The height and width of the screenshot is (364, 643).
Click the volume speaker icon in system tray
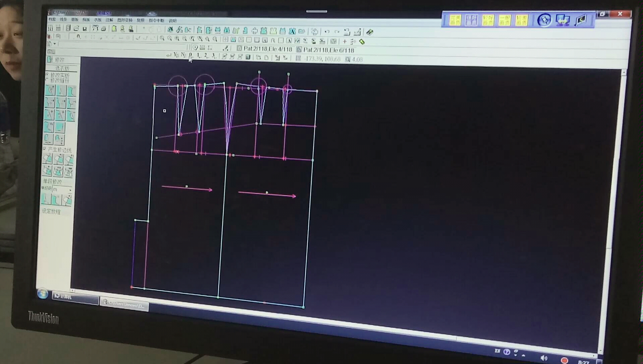(x=544, y=358)
